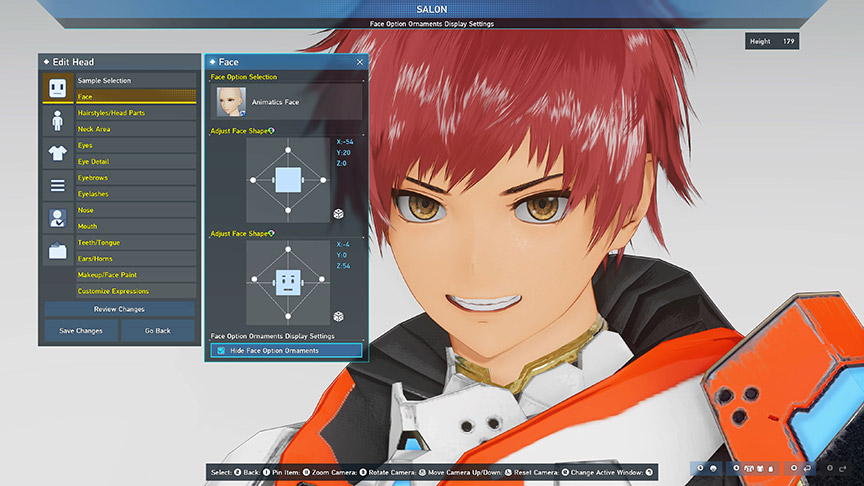Click the three-line list category icon
Screen dimensions: 864x486
[57, 185]
